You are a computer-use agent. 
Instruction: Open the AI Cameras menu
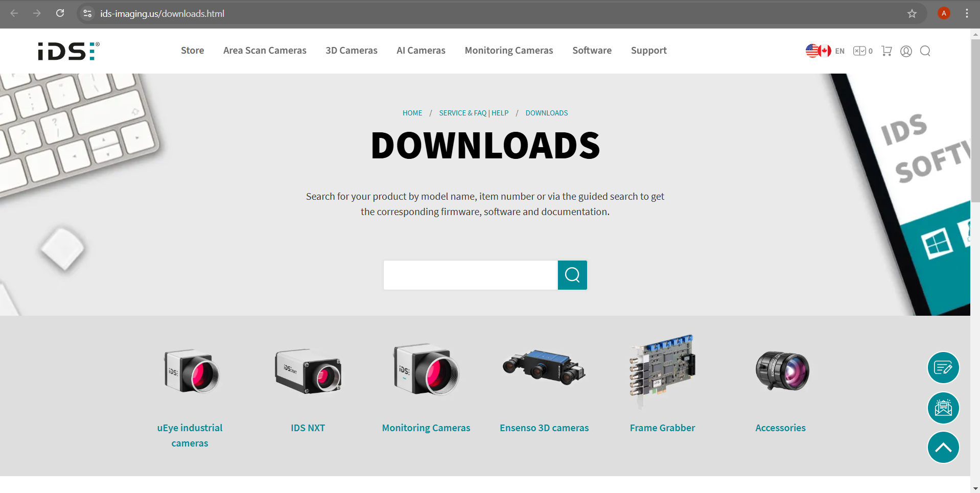click(421, 51)
